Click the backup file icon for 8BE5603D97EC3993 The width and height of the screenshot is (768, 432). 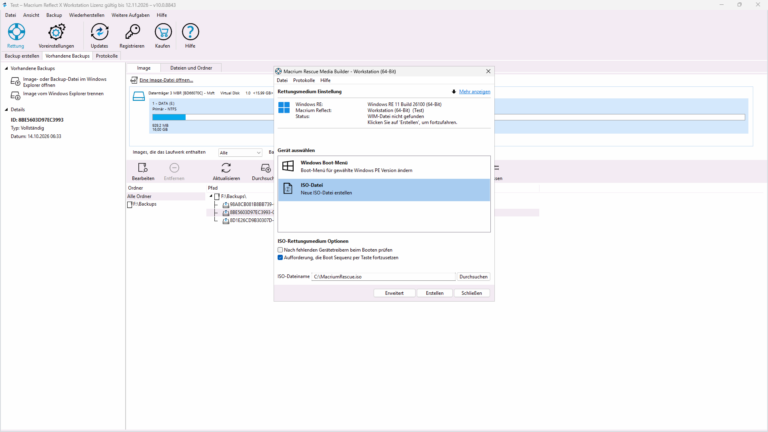pyautogui.click(x=225, y=213)
